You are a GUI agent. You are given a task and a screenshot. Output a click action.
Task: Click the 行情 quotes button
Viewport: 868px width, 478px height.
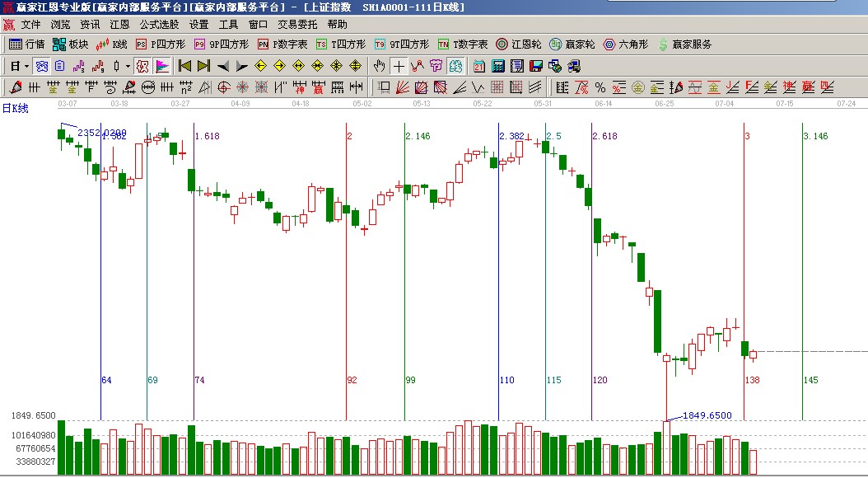pyautogui.click(x=27, y=45)
